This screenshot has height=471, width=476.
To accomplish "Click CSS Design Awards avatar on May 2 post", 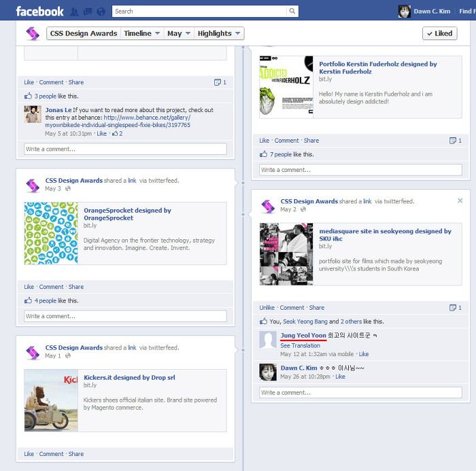I will pyautogui.click(x=268, y=207).
